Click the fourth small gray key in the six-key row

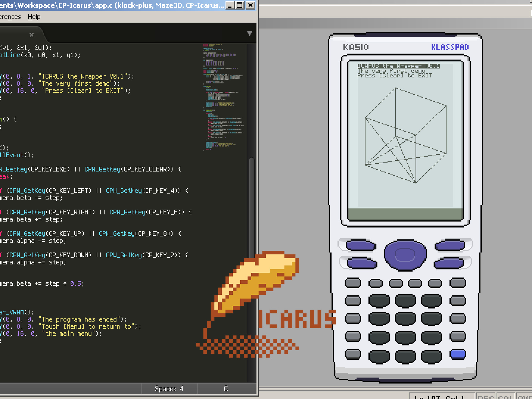click(x=415, y=283)
